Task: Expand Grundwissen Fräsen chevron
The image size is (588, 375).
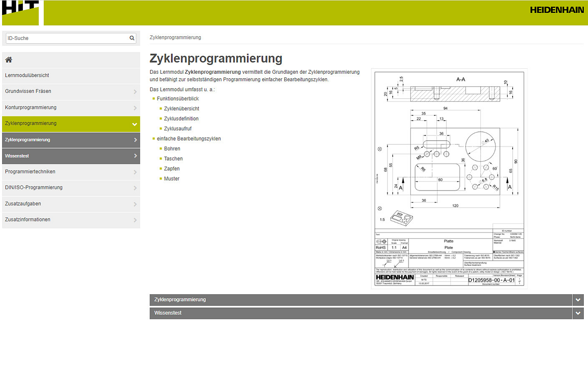Action: point(135,92)
